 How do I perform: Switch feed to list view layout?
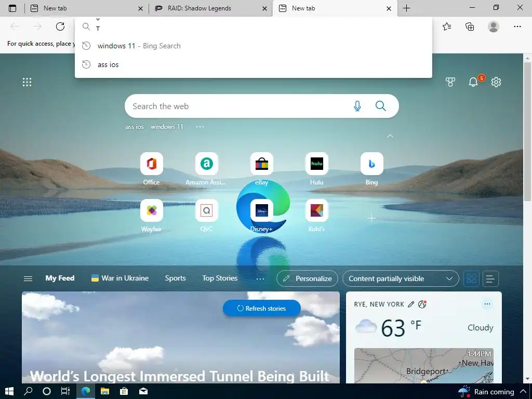tap(490, 279)
